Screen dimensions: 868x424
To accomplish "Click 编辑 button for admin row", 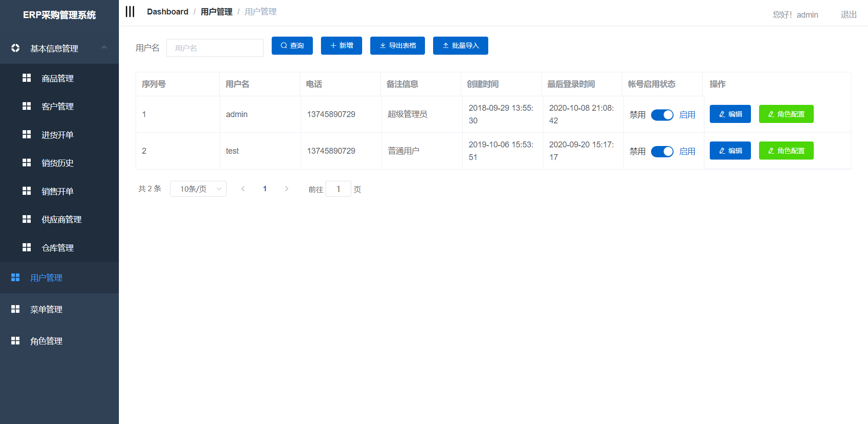I will [730, 114].
